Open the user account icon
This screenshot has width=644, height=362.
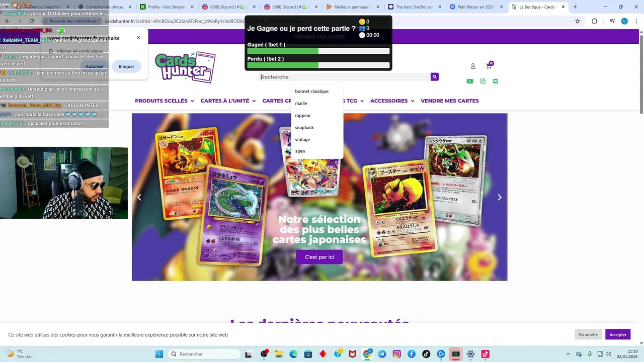[473, 66]
